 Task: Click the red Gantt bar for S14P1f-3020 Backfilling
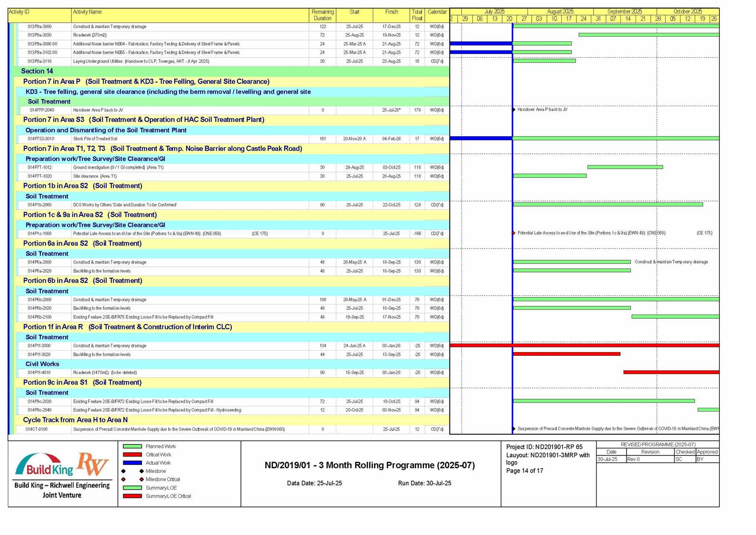[567, 354]
